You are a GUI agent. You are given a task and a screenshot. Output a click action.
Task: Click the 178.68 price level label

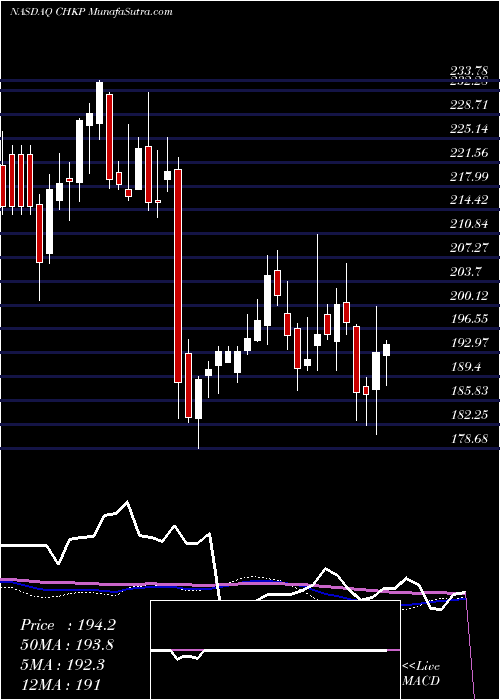[469, 438]
